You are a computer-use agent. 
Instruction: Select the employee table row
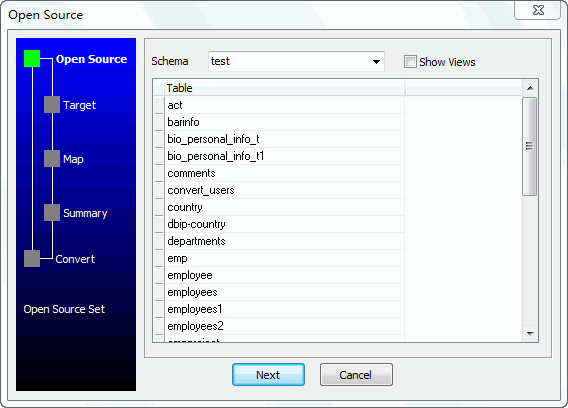284,275
